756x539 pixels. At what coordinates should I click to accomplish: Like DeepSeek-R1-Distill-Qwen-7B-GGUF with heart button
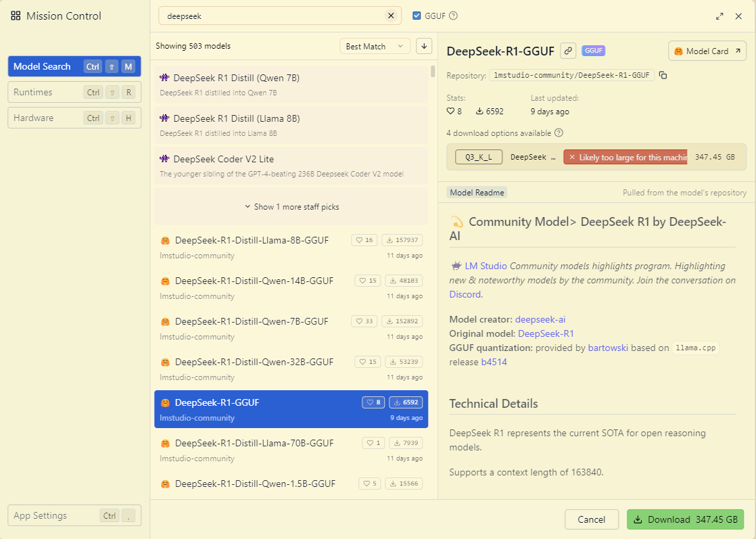365,321
